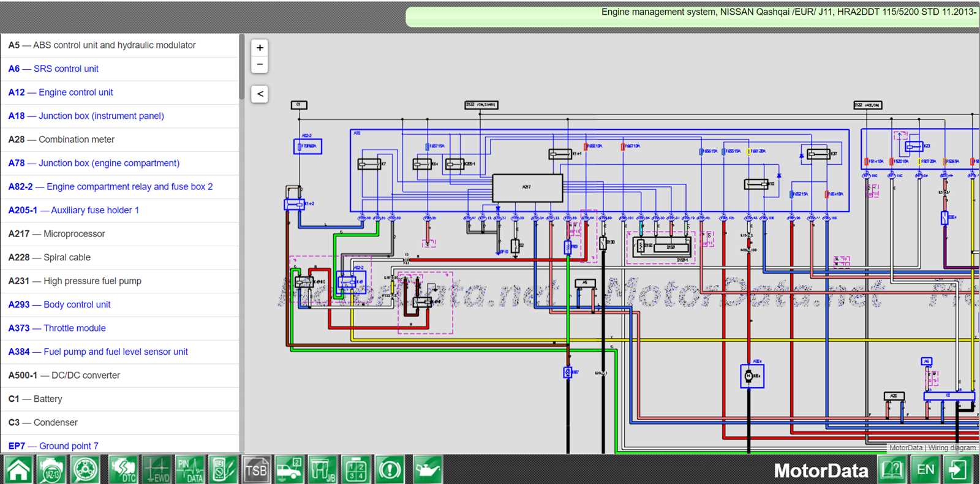Click A500-1 — DC/DC converter entry
This screenshot has width=980, height=484.
click(119, 376)
